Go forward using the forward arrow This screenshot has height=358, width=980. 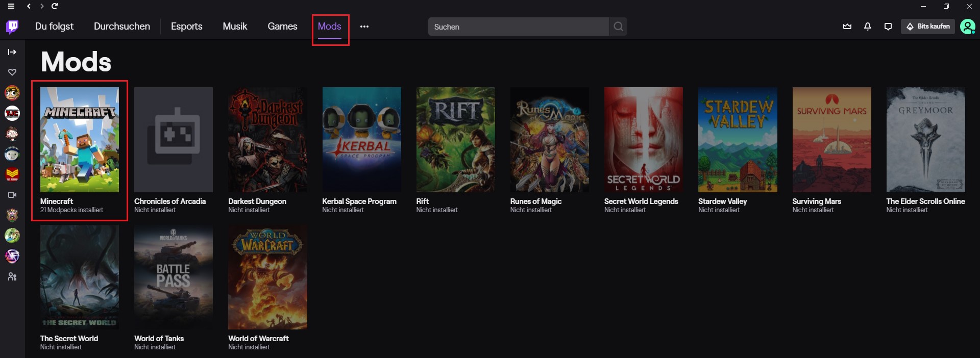pos(42,6)
